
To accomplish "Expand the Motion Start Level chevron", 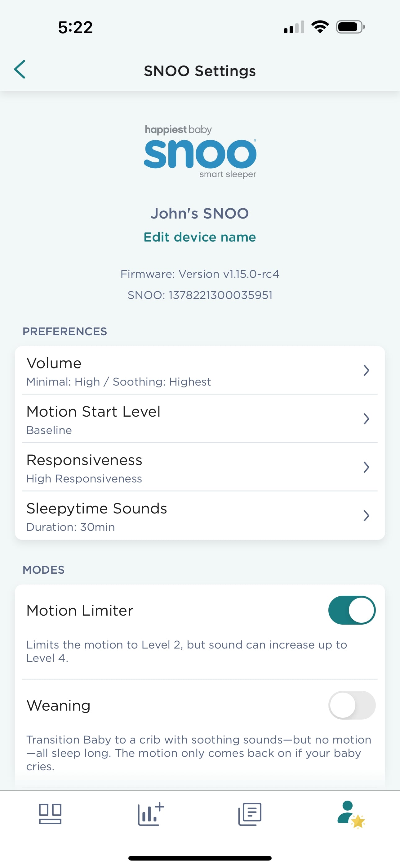I will pos(366,419).
